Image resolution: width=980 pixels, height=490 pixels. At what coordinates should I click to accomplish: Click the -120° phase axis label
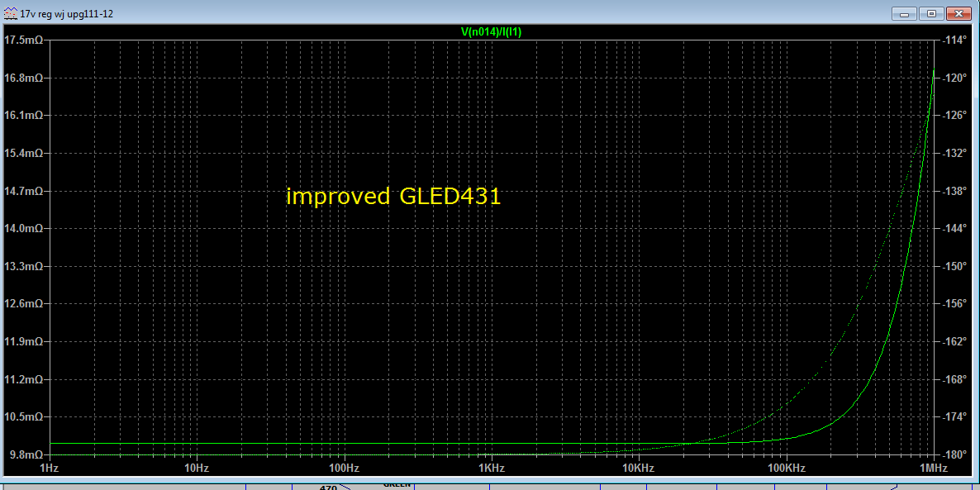tap(954, 78)
